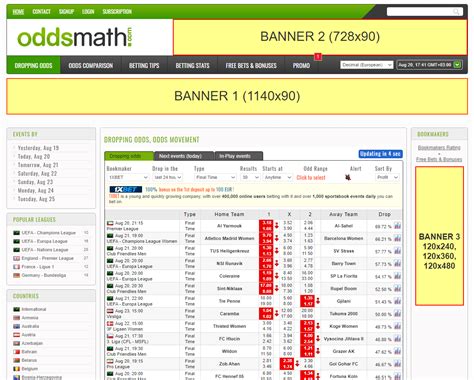Click Azerbaijan in Countries list

pos(32,343)
